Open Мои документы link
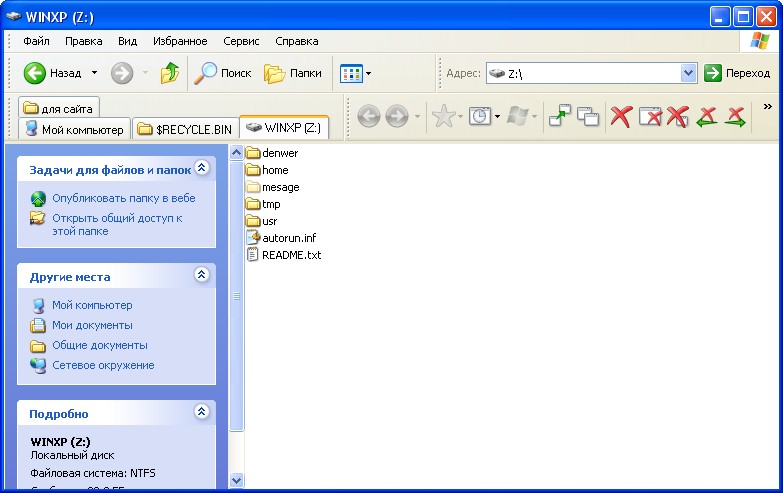This screenshot has height=493, width=783. (x=92, y=325)
